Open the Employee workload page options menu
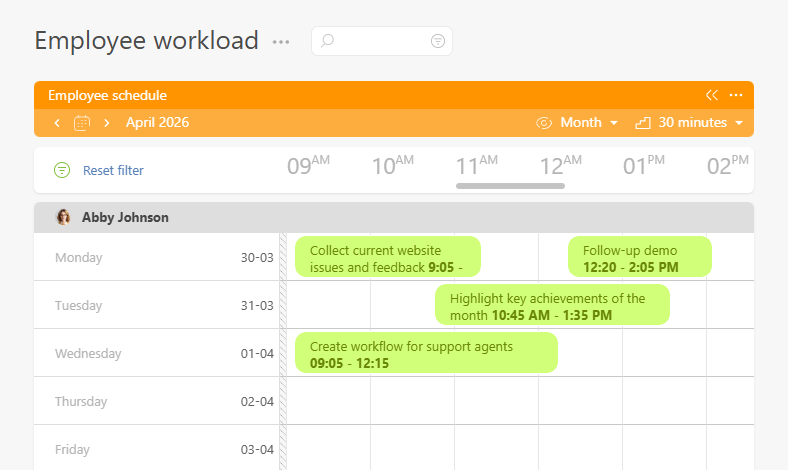Image resolution: width=788 pixels, height=470 pixels. (281, 42)
